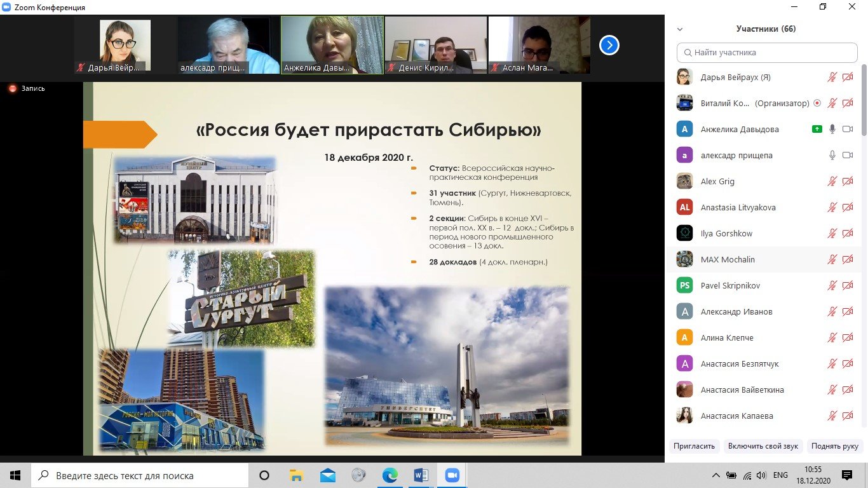Click recording icon next to Виталий Ко… organizer

[817, 103]
